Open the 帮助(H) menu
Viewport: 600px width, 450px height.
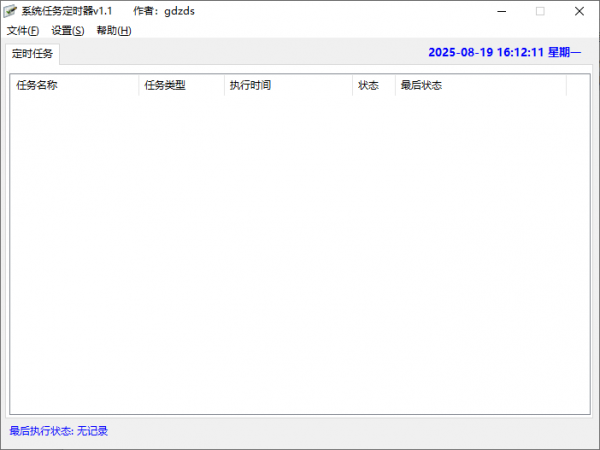coord(114,31)
